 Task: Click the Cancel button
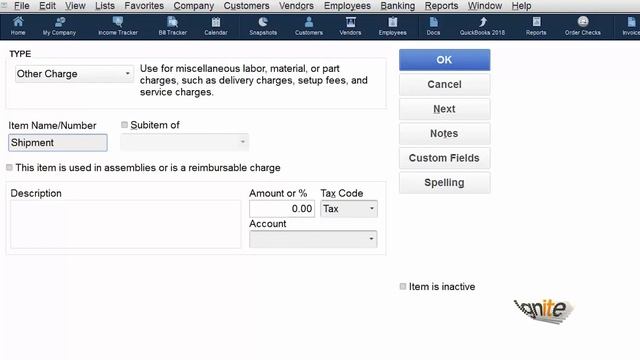444,84
